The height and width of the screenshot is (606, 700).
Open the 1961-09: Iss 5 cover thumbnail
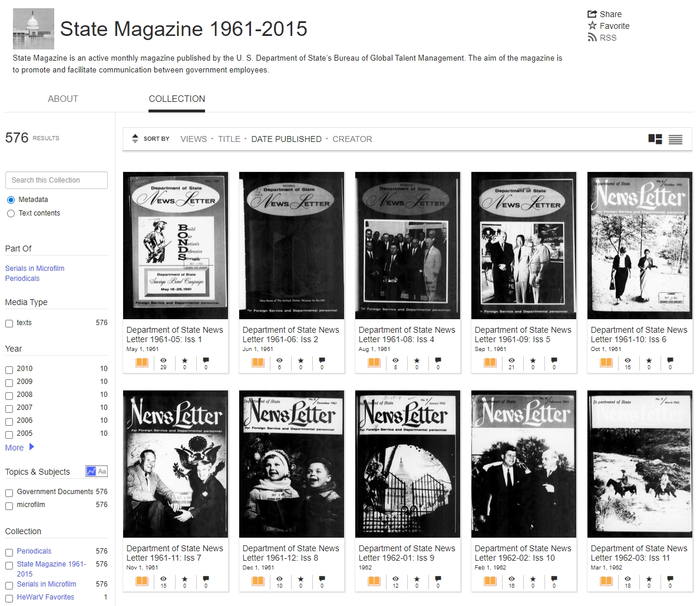click(x=524, y=246)
